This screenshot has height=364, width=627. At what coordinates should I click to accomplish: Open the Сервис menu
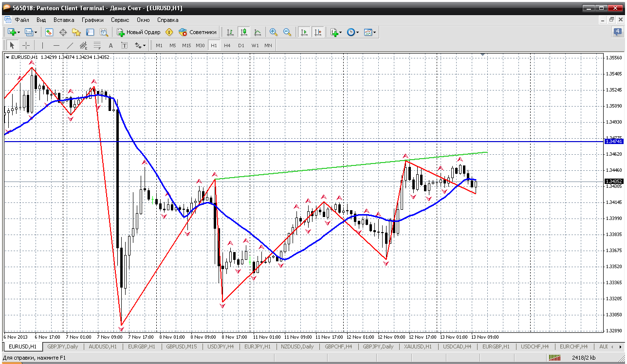[x=120, y=20]
